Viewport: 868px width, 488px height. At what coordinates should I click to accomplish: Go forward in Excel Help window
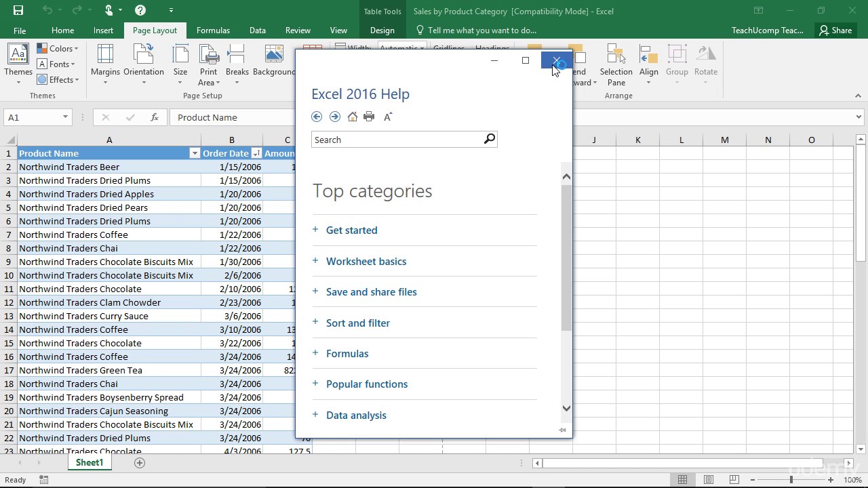pos(335,117)
